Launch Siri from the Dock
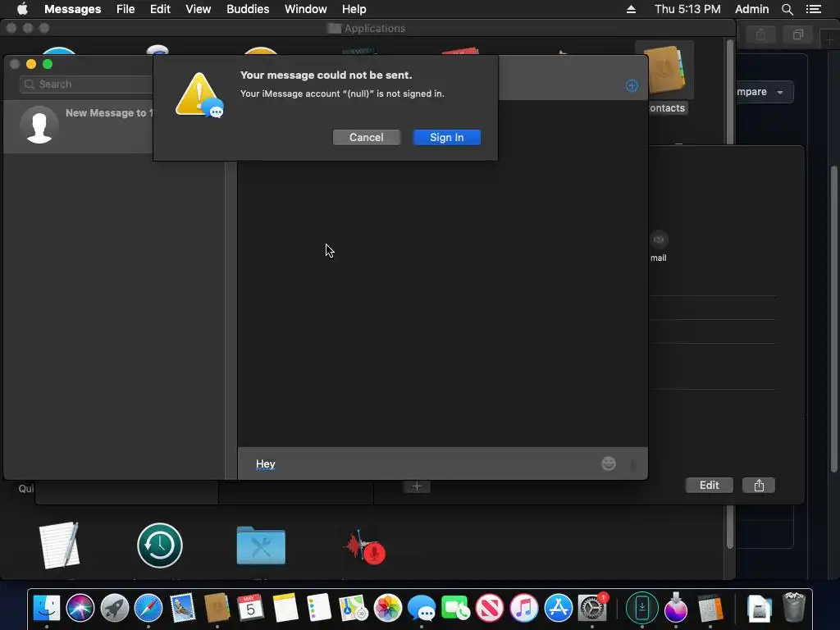The width and height of the screenshot is (840, 630). click(80, 608)
